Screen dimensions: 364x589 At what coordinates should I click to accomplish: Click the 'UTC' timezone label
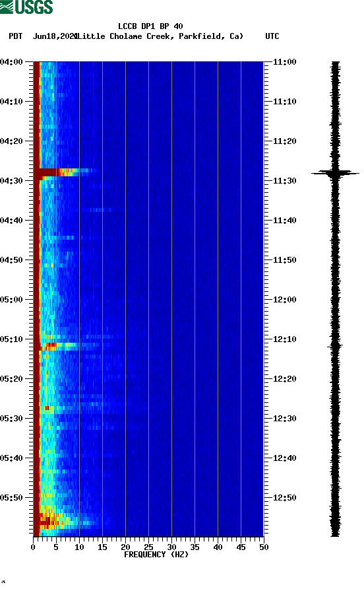point(272,36)
